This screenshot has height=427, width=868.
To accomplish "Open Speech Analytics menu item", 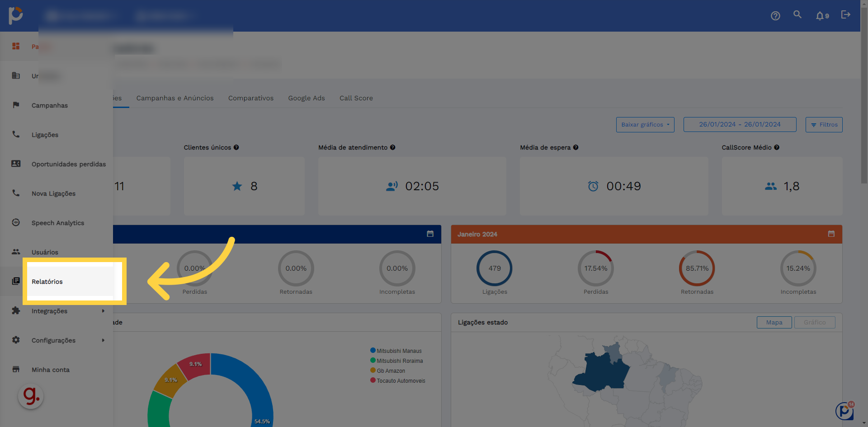I will tap(58, 223).
